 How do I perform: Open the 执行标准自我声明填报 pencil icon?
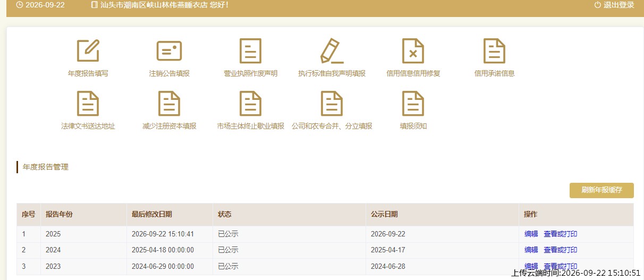(x=332, y=51)
